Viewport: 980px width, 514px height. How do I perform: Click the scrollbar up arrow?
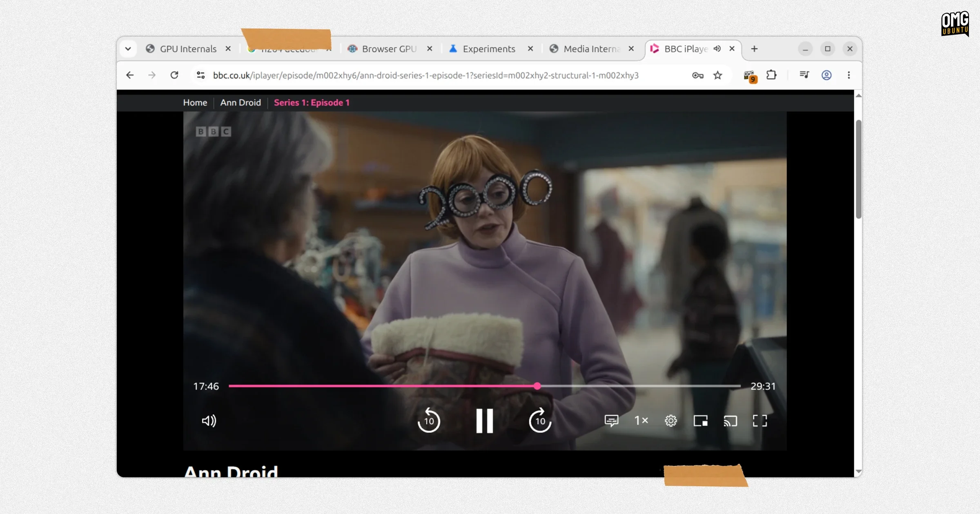point(858,95)
